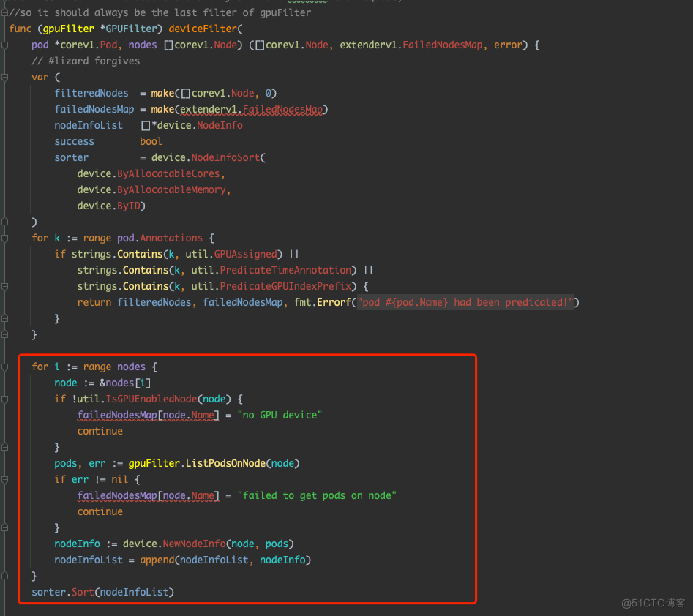Fold the 'if err != nil' block
This screenshot has height=616, width=693.
(x=5, y=480)
